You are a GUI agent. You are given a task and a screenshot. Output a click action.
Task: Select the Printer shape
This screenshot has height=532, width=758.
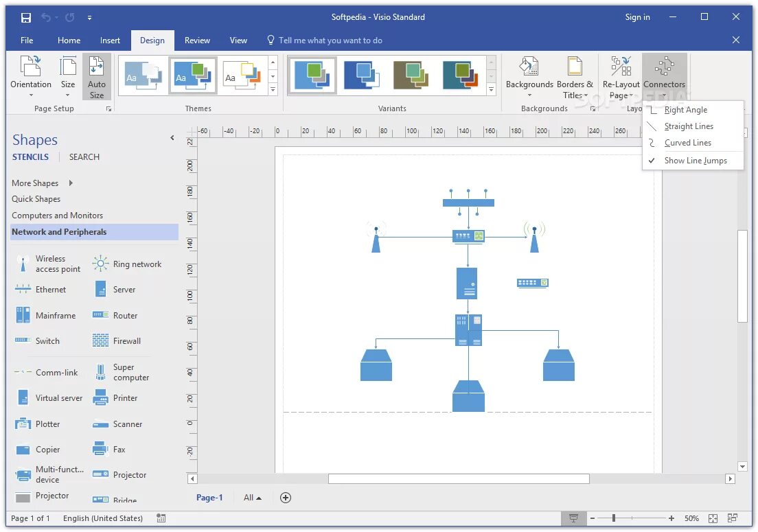[115, 397]
